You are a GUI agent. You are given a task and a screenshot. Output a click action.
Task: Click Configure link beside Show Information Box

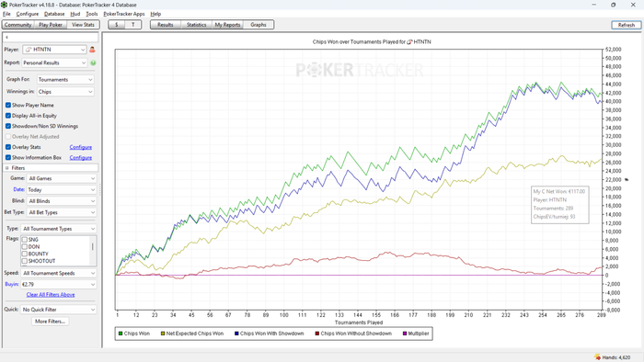(81, 158)
